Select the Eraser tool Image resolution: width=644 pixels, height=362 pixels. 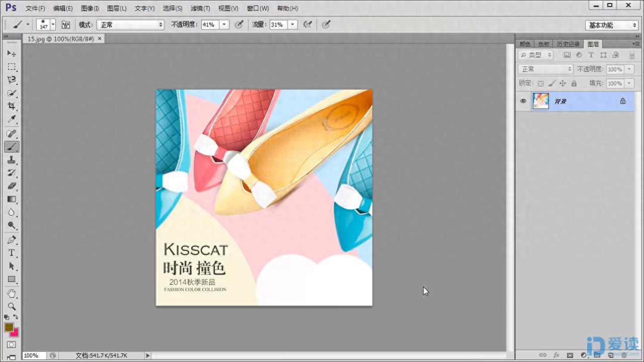[x=12, y=186]
